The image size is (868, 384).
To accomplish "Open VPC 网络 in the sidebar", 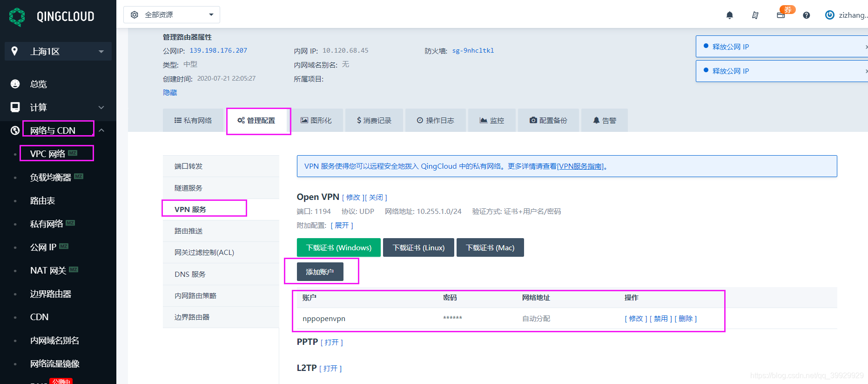I will tap(48, 154).
